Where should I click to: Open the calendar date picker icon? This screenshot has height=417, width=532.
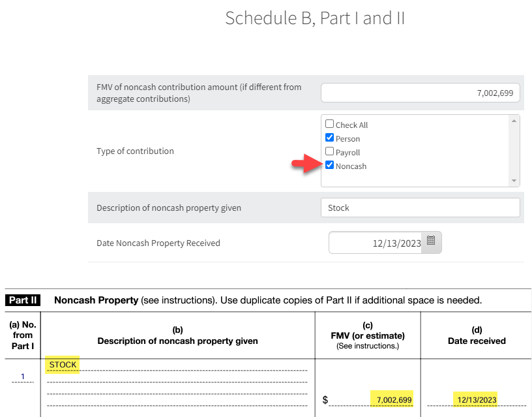point(431,241)
